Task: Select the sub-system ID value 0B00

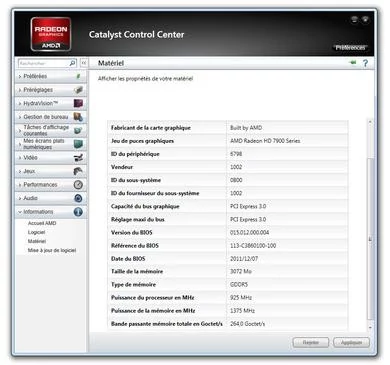Action: [236, 180]
